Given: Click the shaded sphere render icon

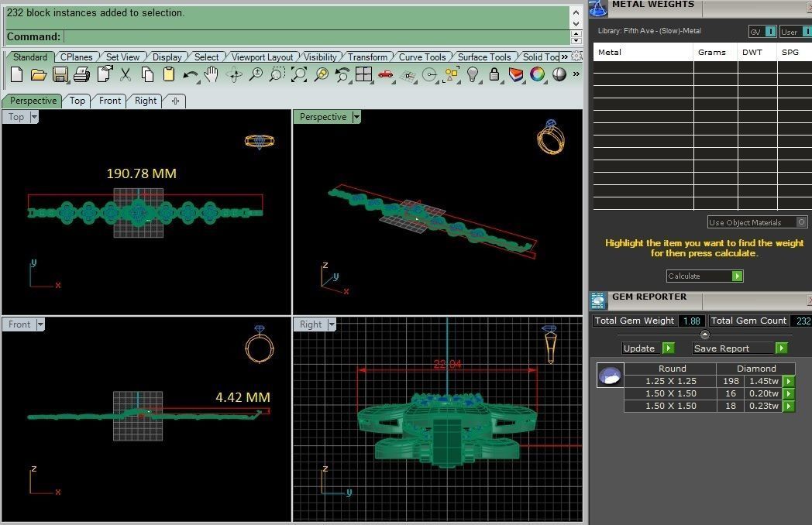Looking at the screenshot, I should 559,75.
